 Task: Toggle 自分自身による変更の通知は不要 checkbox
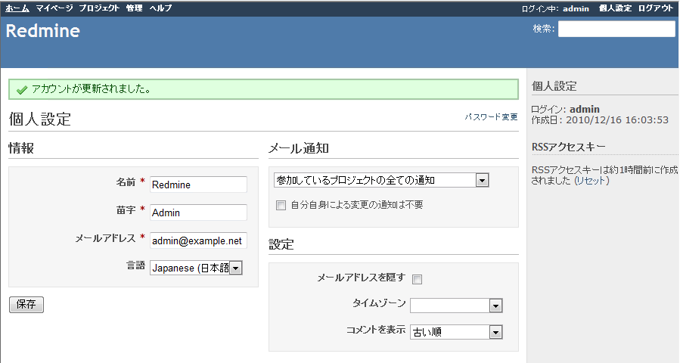[281, 205]
